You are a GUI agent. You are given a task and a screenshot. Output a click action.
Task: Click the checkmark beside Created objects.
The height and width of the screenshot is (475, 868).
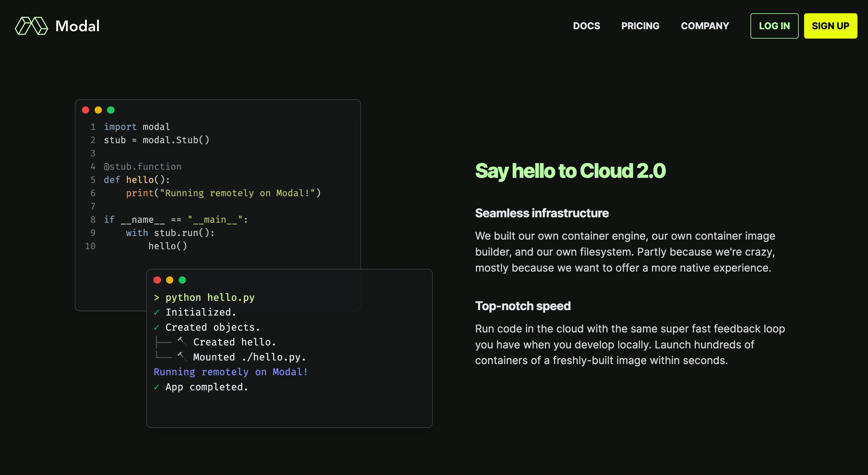tap(156, 327)
